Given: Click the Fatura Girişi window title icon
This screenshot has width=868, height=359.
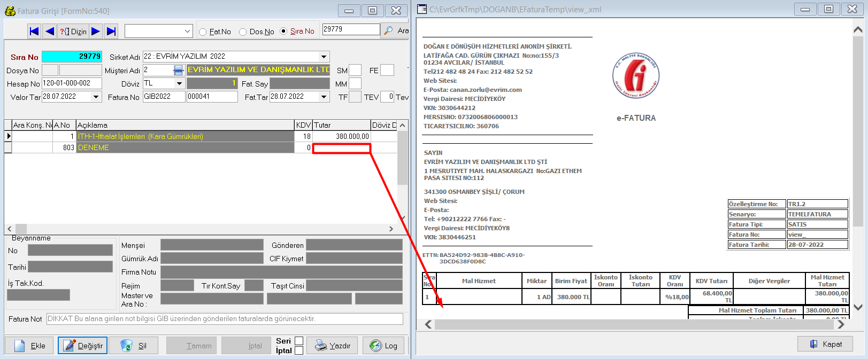Looking at the screenshot, I should [x=10, y=10].
